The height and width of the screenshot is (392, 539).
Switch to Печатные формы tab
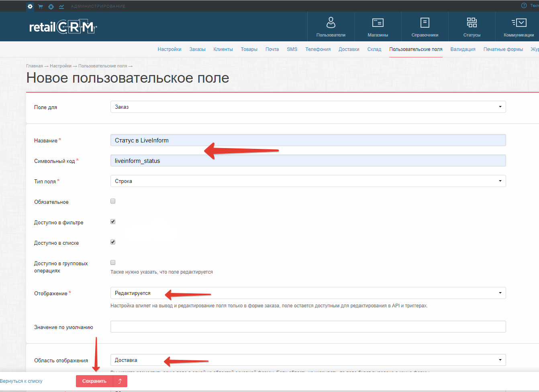pyautogui.click(x=503, y=49)
